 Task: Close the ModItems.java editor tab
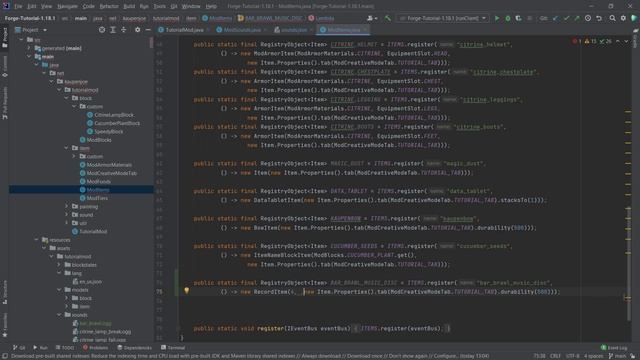pos(365,30)
